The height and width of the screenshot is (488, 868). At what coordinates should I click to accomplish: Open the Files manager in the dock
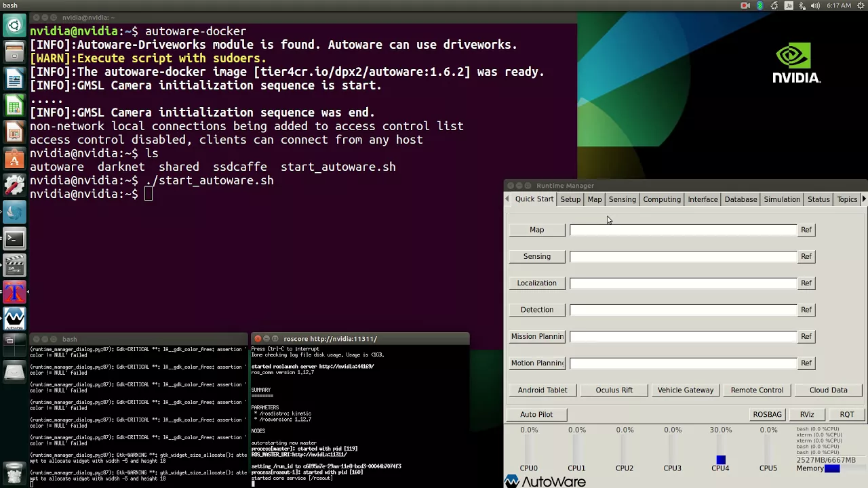click(14, 53)
